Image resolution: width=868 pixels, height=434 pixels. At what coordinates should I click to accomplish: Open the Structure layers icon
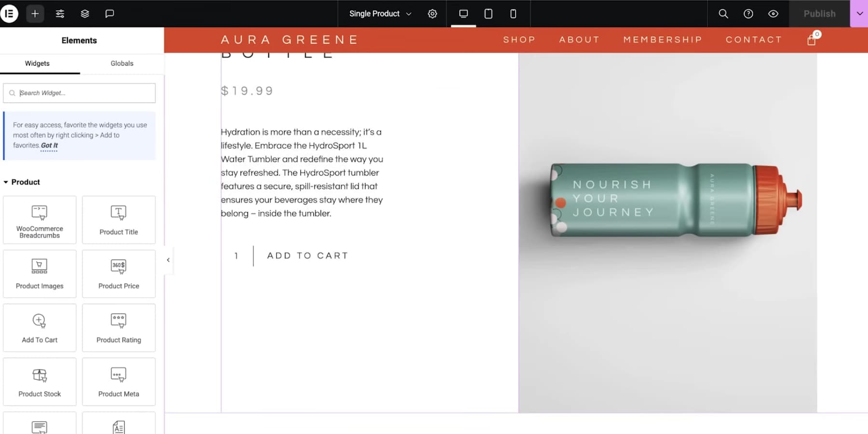click(x=85, y=14)
